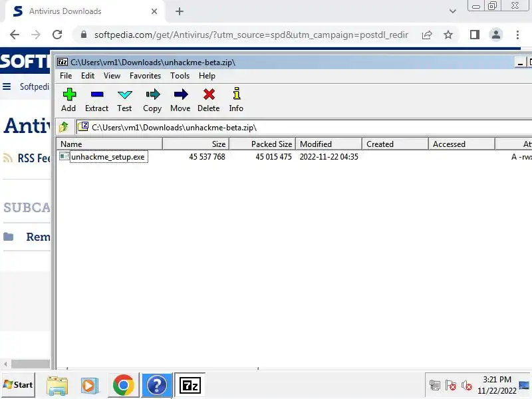Open the Tools menu
This screenshot has width=532, height=399.
[x=180, y=76]
